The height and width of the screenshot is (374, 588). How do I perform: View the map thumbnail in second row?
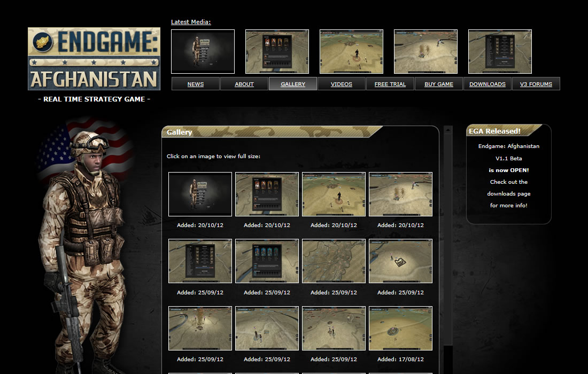(334, 261)
